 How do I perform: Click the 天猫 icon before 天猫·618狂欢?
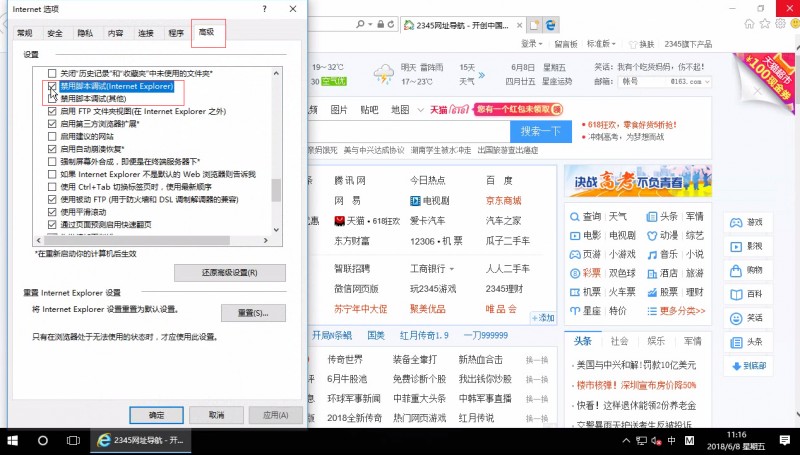[x=340, y=220]
